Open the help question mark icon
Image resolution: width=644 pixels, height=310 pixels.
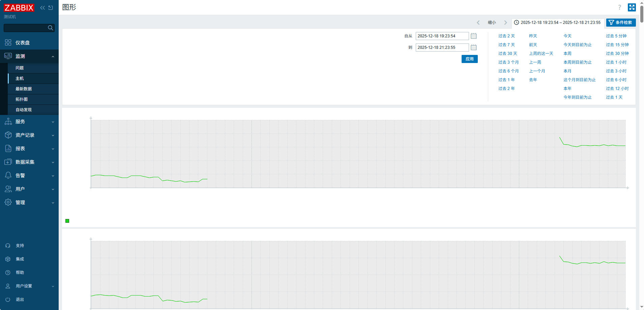coord(619,7)
